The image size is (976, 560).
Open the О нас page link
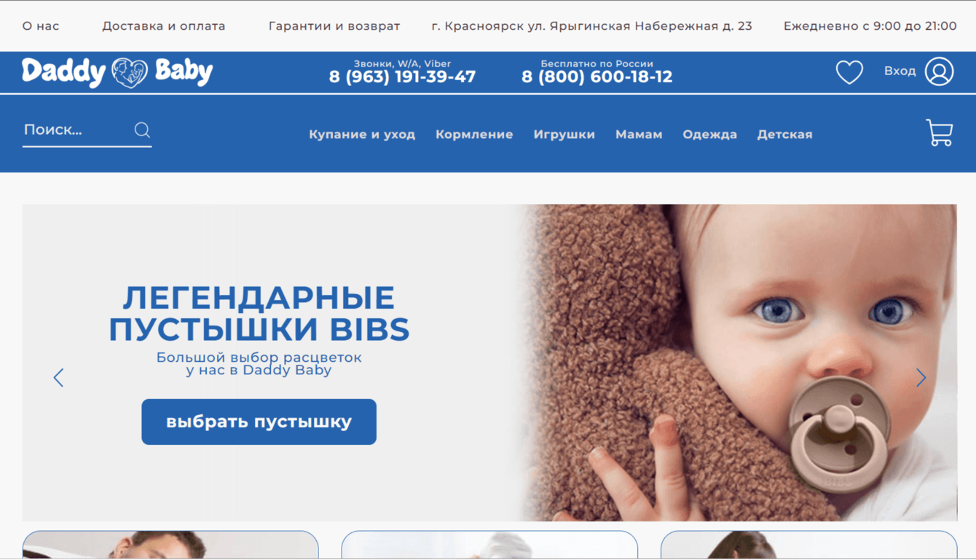(41, 26)
